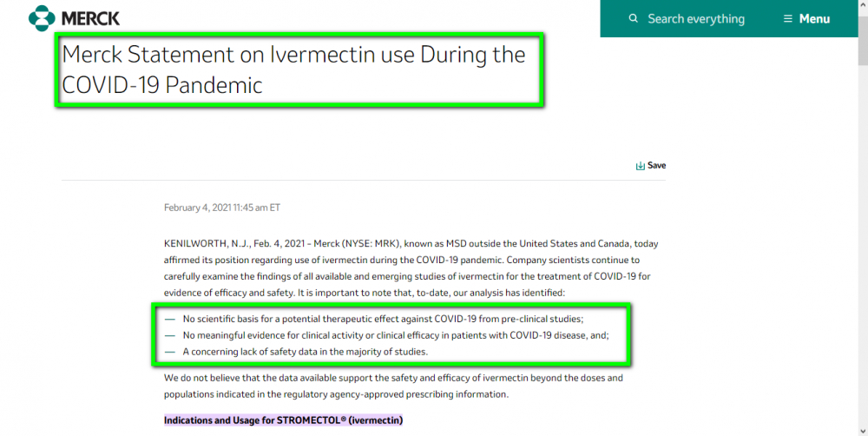Image resolution: width=868 pixels, height=436 pixels.
Task: Click heading 'Indications and Usage for STROMECTOL'
Action: pyautogui.click(x=284, y=420)
